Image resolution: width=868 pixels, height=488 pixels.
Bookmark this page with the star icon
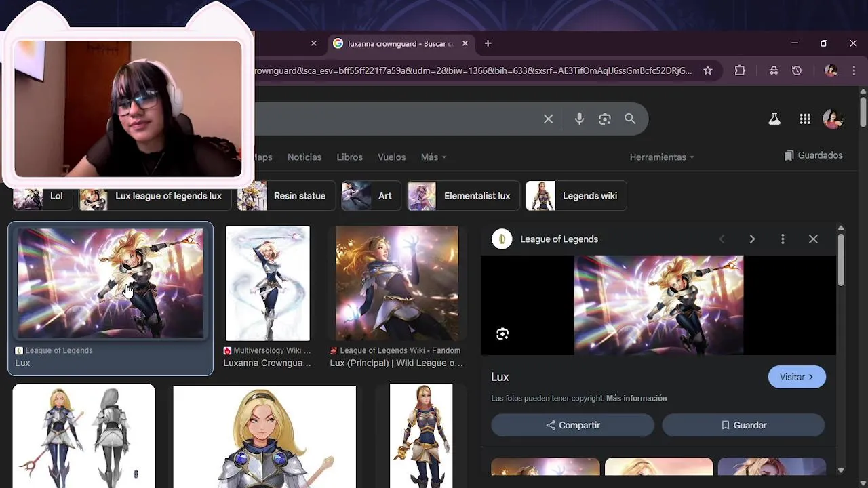708,70
